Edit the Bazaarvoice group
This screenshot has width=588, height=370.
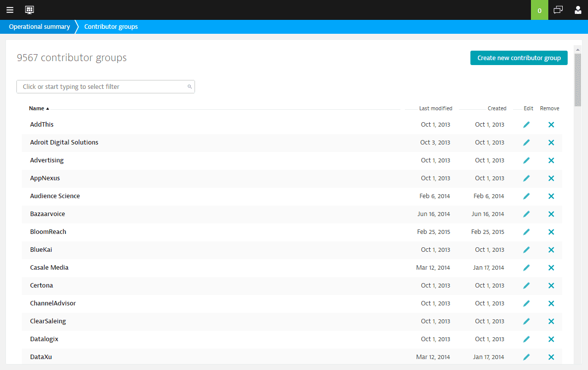pos(526,214)
